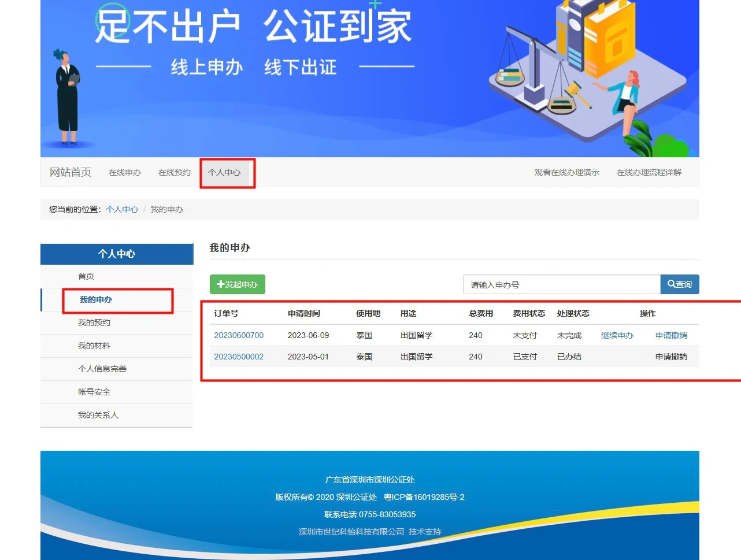The width and height of the screenshot is (741, 560).
Task: Open 在线申办 navigation item
Action: tap(125, 172)
